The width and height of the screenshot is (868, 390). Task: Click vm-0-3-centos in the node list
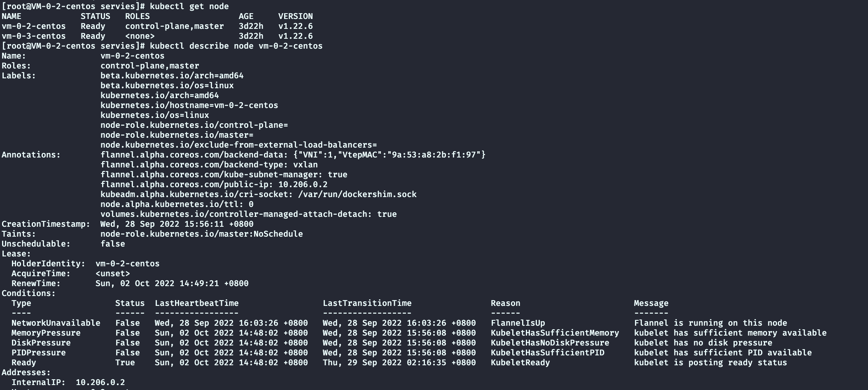[x=33, y=36]
